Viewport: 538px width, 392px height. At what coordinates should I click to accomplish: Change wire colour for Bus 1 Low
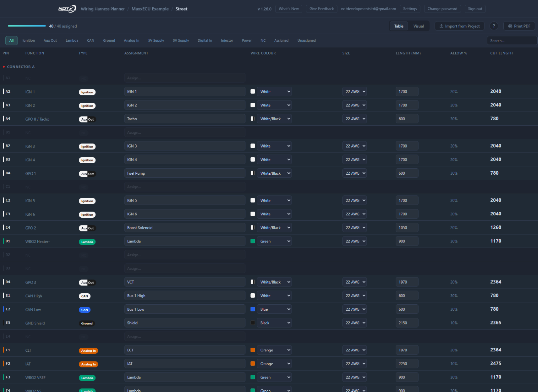274,309
